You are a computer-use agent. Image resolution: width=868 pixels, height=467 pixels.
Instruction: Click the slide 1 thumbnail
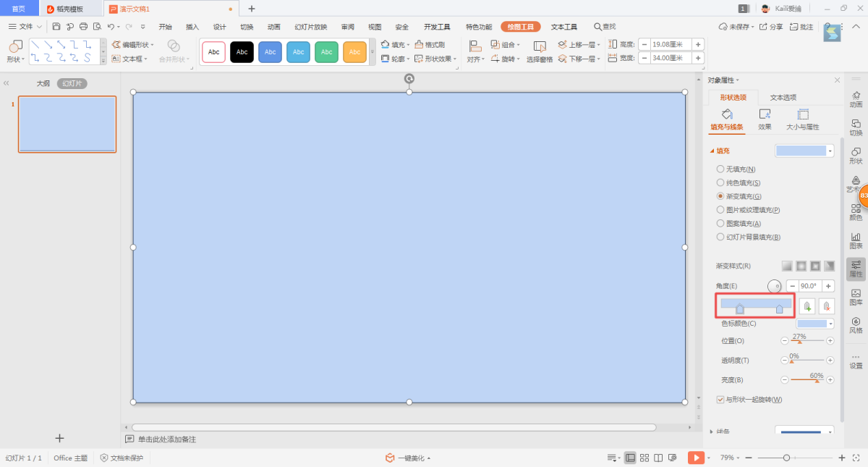pos(67,124)
